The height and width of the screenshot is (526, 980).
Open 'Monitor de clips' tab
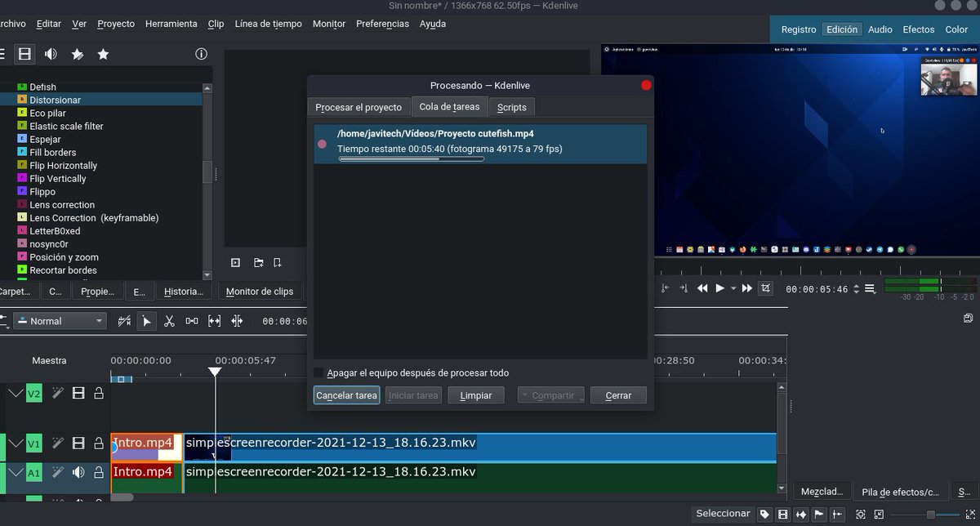click(260, 292)
